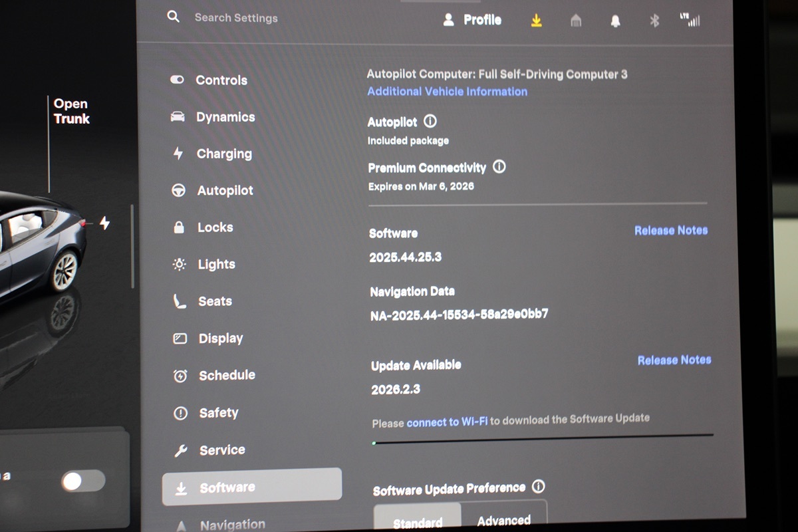This screenshot has height=532, width=798.
Task: Tap the Bluetooth icon in top bar
Action: pos(654,21)
